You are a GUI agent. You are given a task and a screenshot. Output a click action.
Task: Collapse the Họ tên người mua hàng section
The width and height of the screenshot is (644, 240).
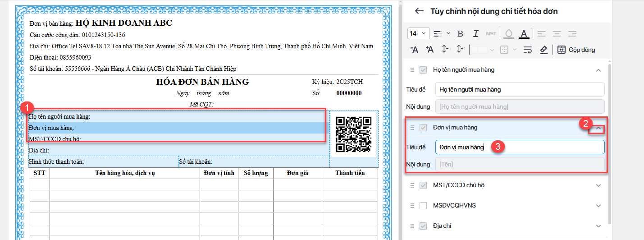[598, 70]
